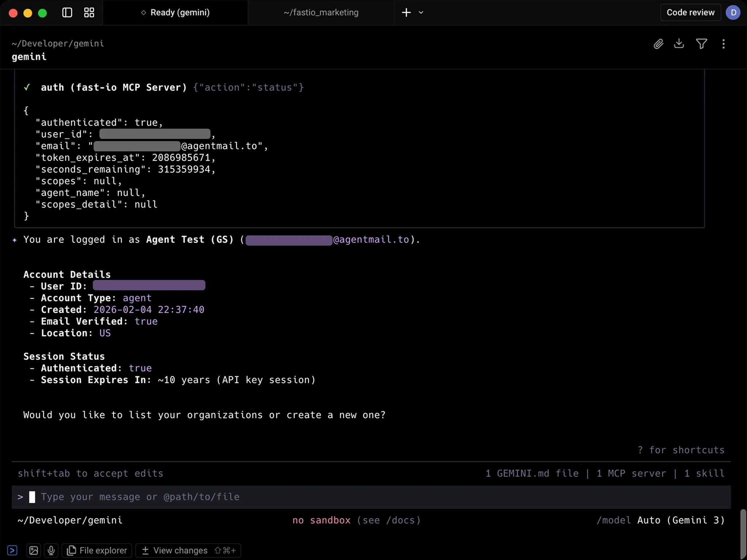The height and width of the screenshot is (560, 747).
Task: Select the blue terminal prompt icon
Action: coord(12,550)
